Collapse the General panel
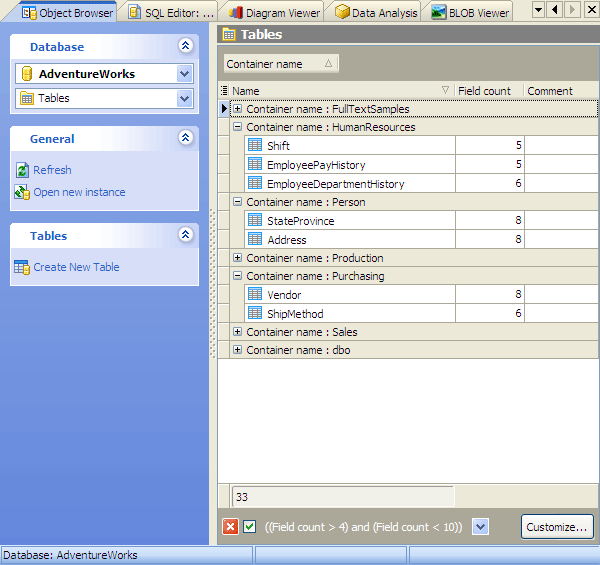 [186, 138]
